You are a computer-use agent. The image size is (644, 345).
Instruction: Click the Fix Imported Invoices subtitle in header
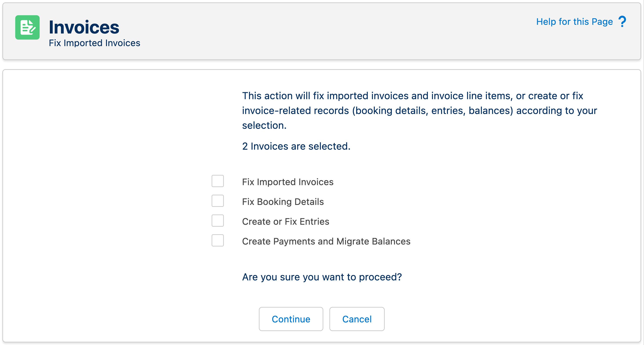[x=94, y=43]
